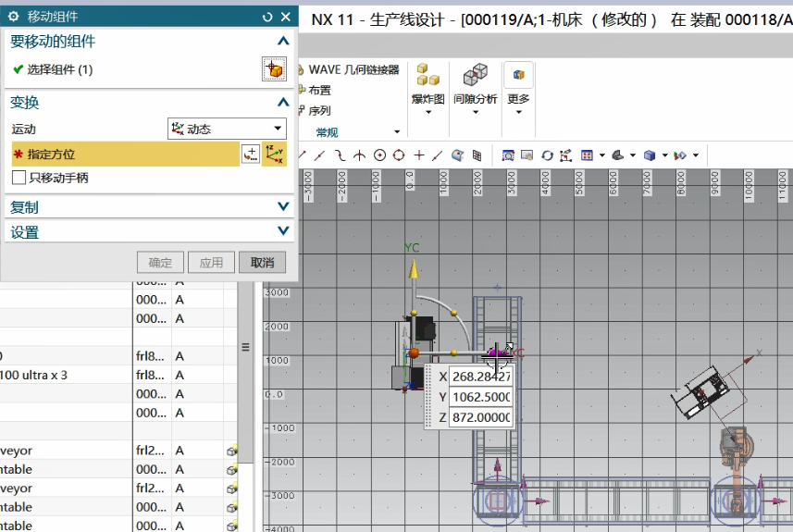
Task: Open the 间隙分析 clearance analysis menu
Action: tap(475, 89)
